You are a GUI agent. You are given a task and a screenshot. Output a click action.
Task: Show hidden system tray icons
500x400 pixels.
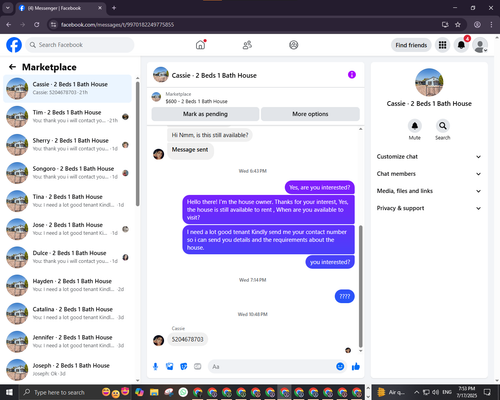coord(417,392)
